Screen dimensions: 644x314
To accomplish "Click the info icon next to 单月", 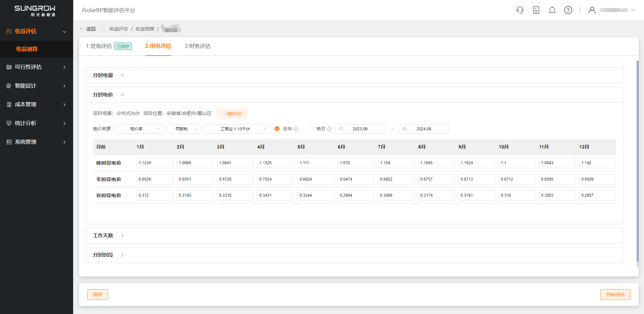I will coord(329,129).
